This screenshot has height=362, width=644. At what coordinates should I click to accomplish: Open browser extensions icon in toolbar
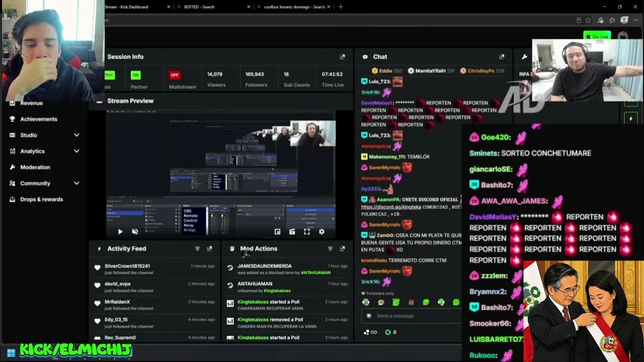coord(600,20)
